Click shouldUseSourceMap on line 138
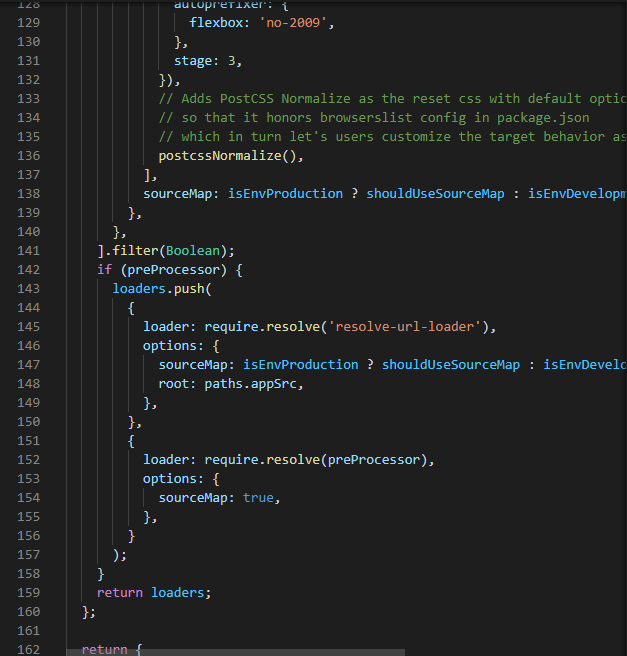The width and height of the screenshot is (627, 656). point(435,194)
